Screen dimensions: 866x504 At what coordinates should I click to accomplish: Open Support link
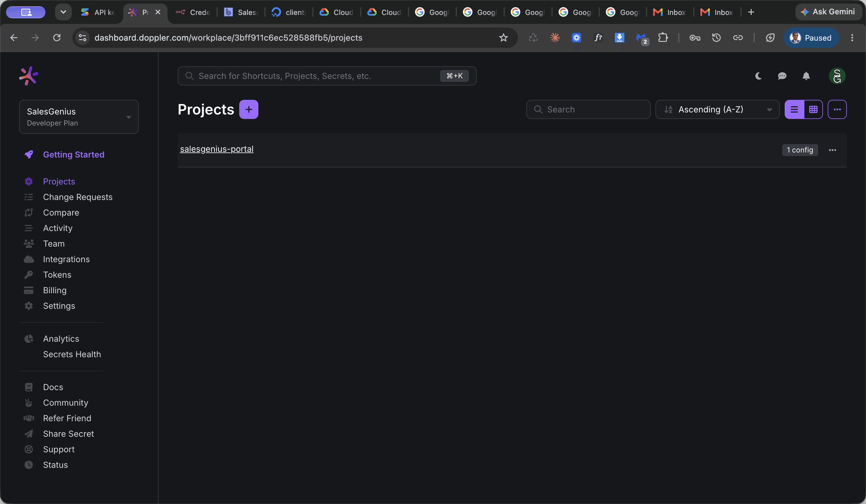[x=59, y=449]
